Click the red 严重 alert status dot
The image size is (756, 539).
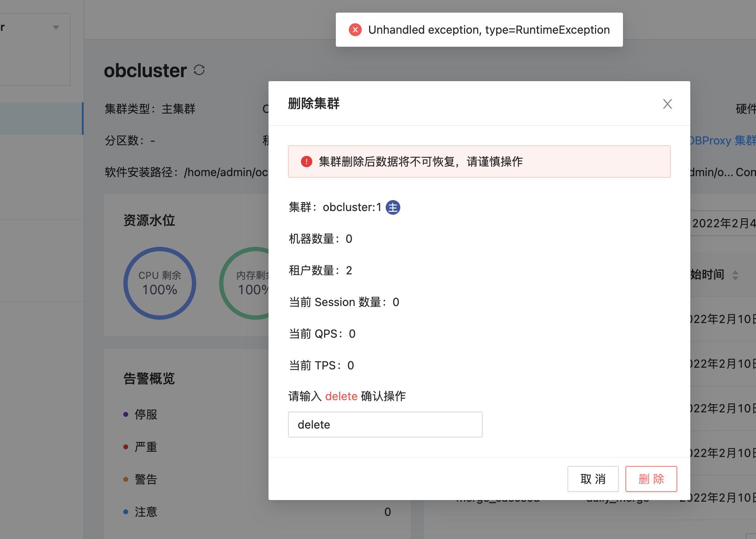[x=125, y=446]
